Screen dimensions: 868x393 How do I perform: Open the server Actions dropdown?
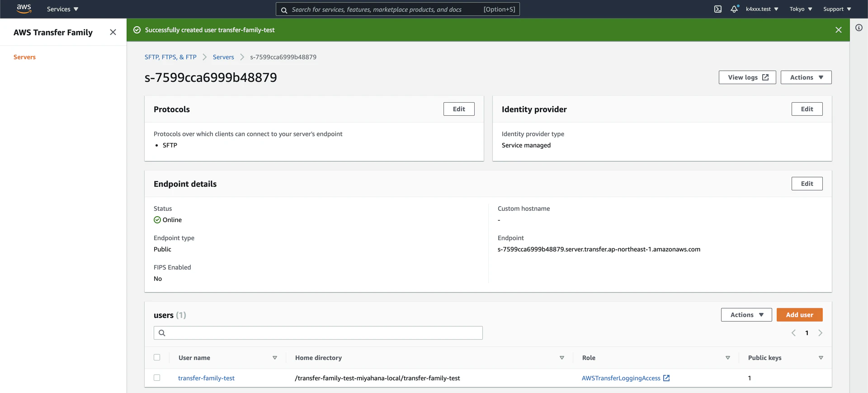point(806,77)
